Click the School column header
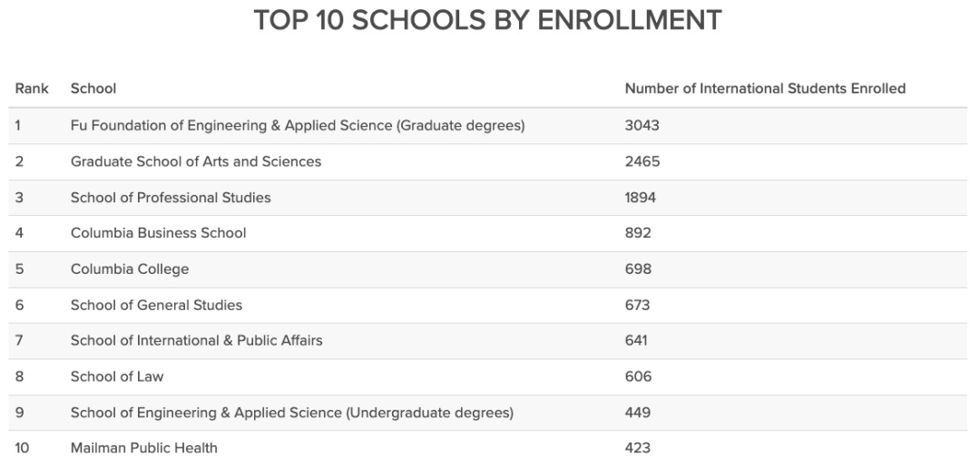Viewport: 980px width, 467px height. pos(93,89)
